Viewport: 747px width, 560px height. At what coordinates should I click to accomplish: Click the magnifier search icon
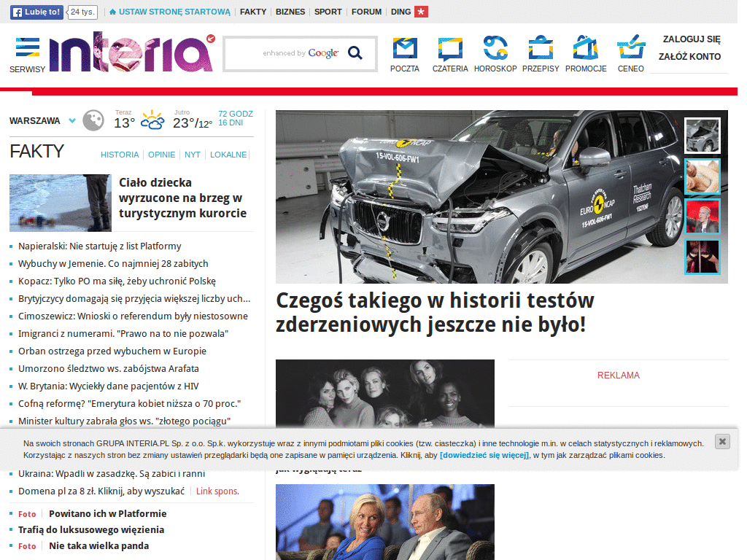click(x=355, y=52)
